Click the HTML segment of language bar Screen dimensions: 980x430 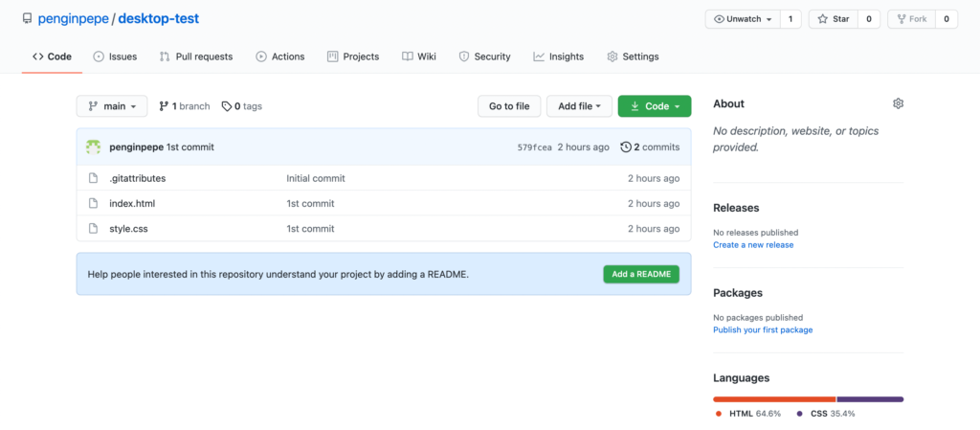coord(774,398)
